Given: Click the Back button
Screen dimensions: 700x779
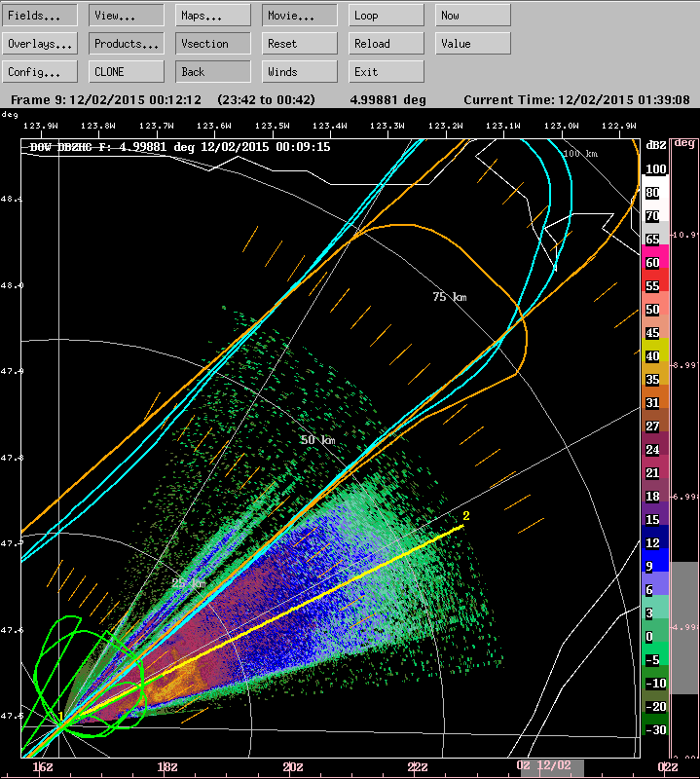Looking at the screenshot, I should click(213, 72).
